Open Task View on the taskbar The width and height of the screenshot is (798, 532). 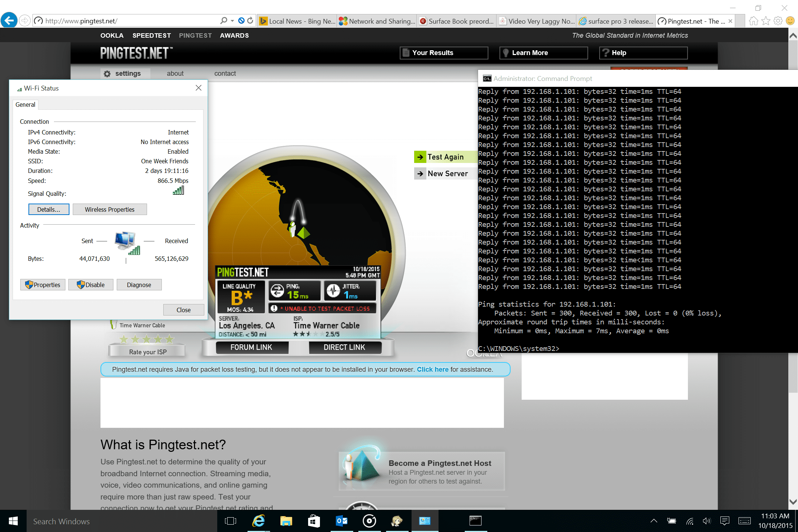(231, 521)
